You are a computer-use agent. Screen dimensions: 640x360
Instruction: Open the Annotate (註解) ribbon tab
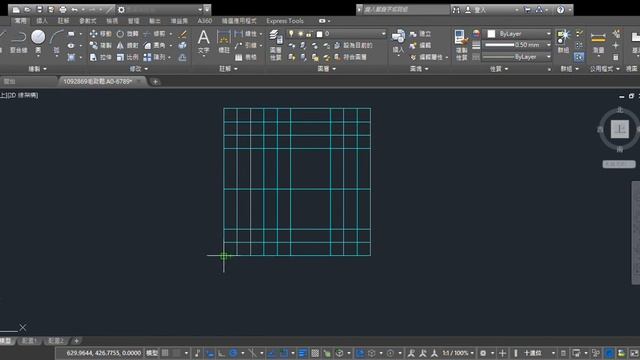pos(63,20)
